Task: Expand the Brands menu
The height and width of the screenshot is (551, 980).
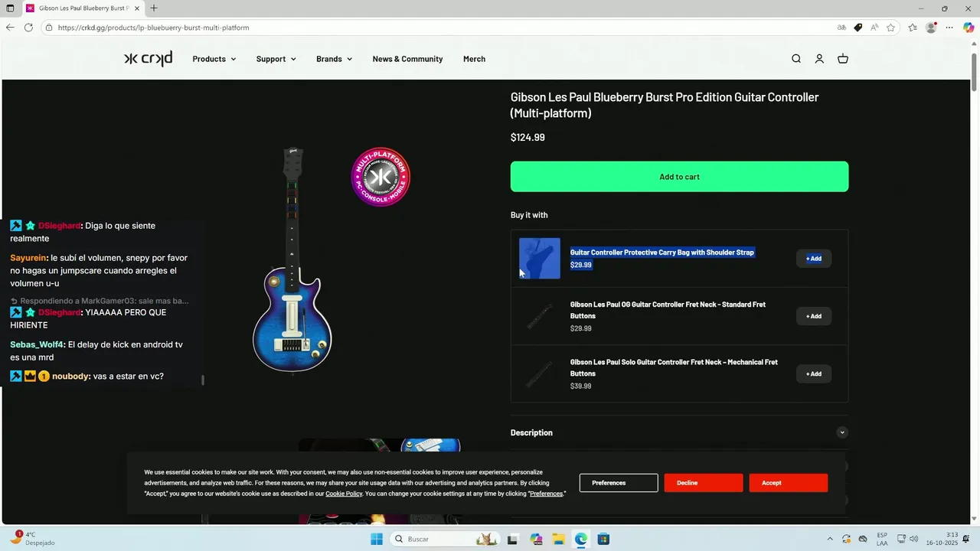Action: [335, 59]
